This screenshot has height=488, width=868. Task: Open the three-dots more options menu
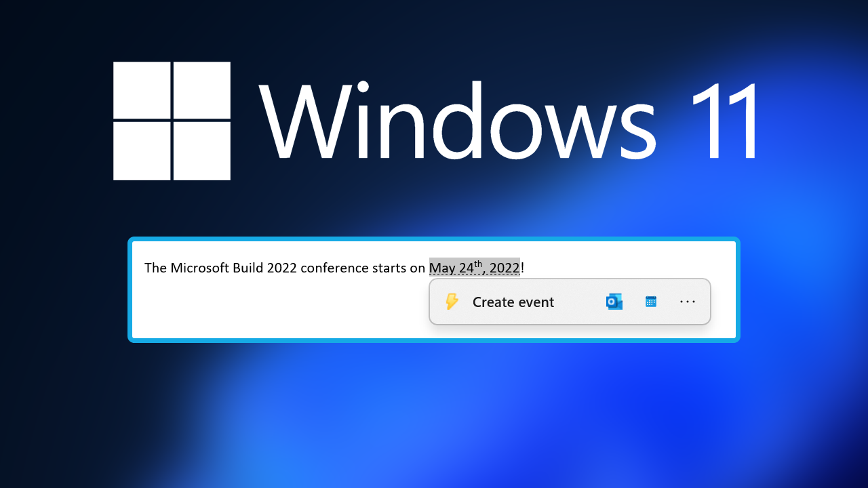tap(688, 302)
